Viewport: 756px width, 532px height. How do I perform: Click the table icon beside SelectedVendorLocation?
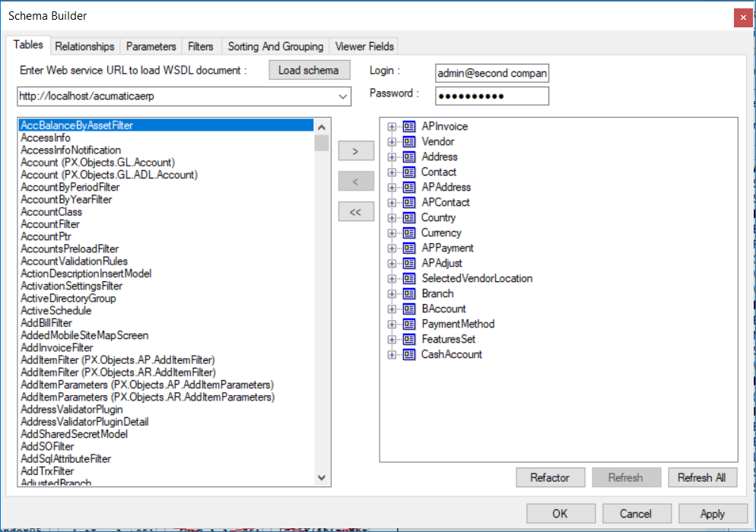point(409,278)
